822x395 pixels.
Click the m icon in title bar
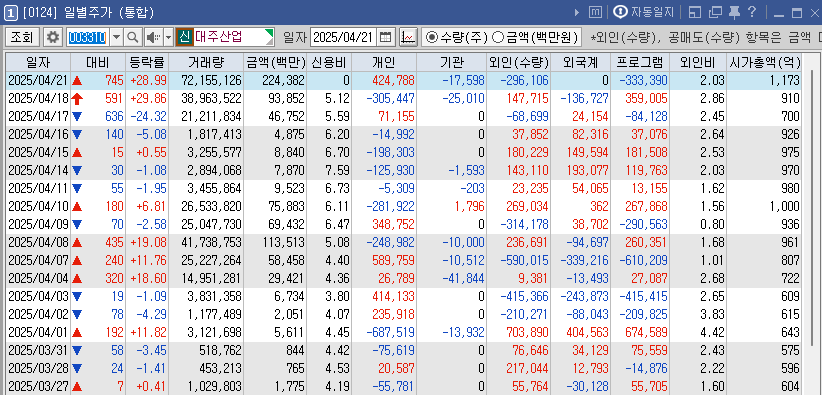point(595,12)
